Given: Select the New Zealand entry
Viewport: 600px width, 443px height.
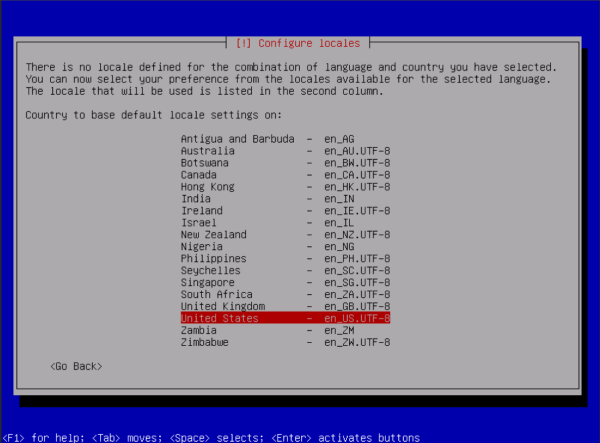Looking at the screenshot, I should (285, 234).
